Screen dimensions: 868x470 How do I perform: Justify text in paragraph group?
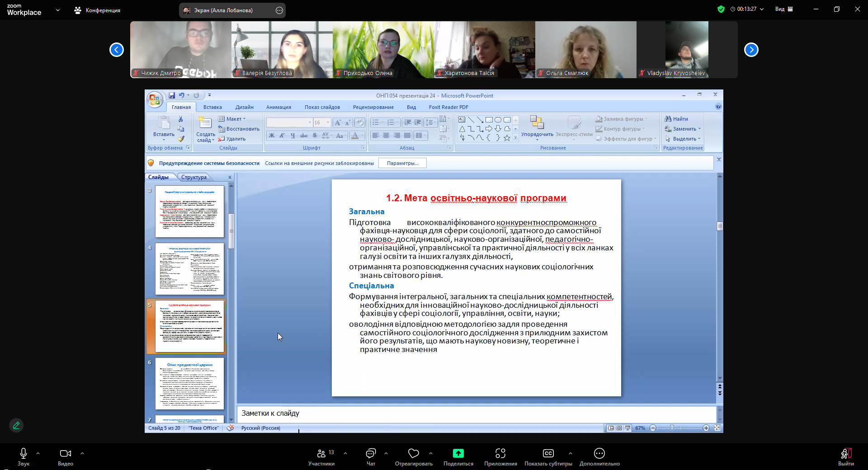407,135
